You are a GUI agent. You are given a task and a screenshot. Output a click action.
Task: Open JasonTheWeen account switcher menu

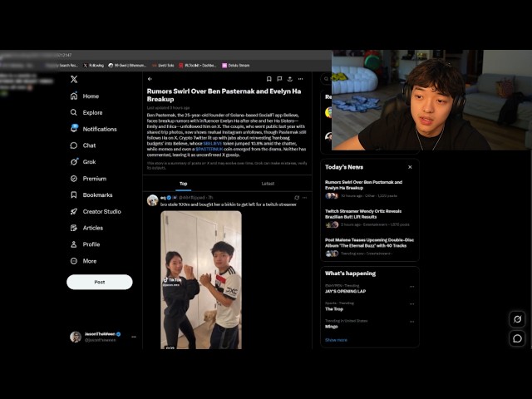click(x=134, y=337)
